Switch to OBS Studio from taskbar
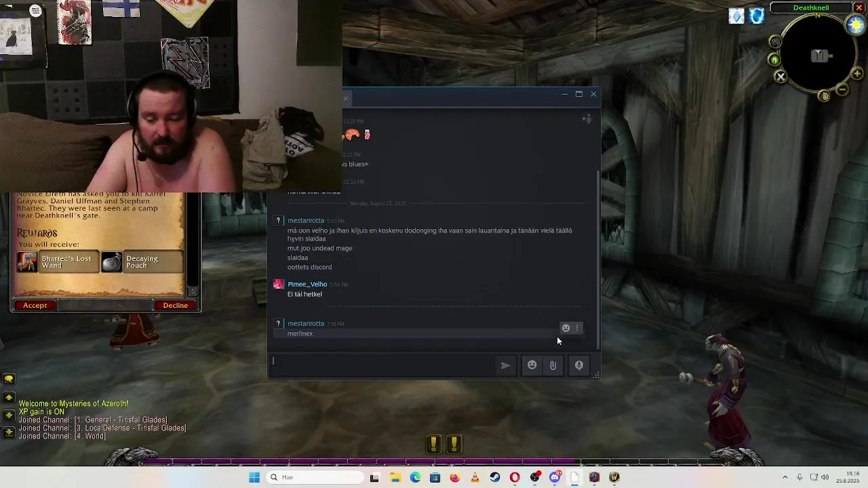The width and height of the screenshot is (868, 488). coord(535,477)
